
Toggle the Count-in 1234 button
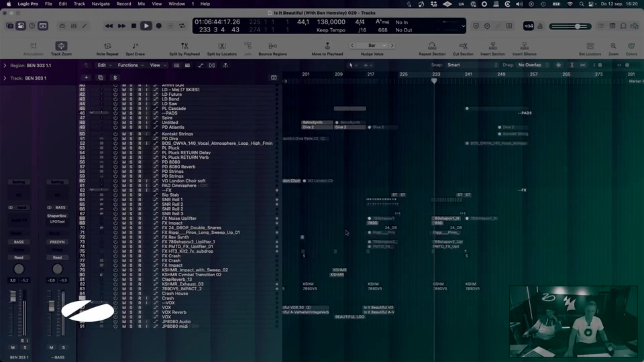point(528,26)
